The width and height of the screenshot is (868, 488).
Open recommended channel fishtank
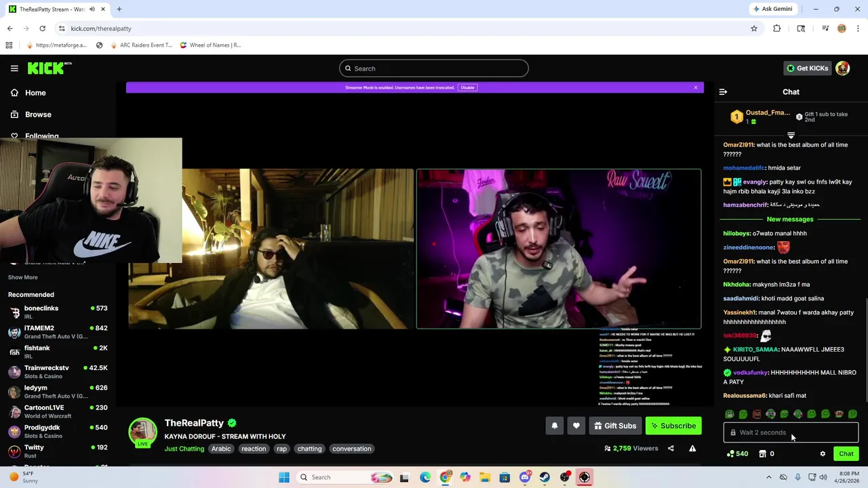click(x=58, y=352)
